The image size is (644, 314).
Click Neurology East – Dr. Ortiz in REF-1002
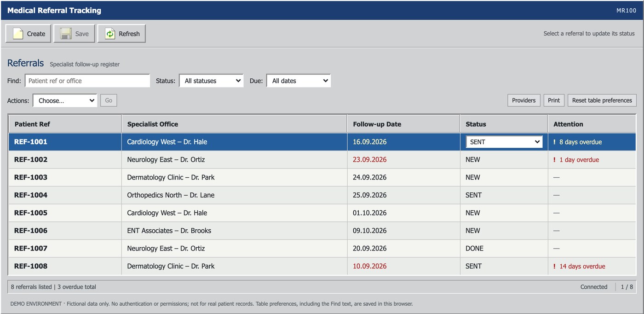(166, 160)
